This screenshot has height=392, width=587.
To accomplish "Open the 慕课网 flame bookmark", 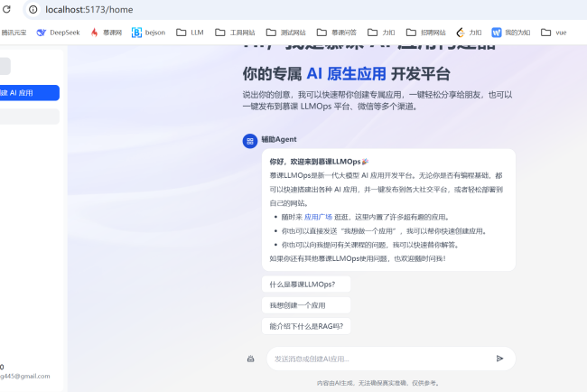I will coord(107,33).
